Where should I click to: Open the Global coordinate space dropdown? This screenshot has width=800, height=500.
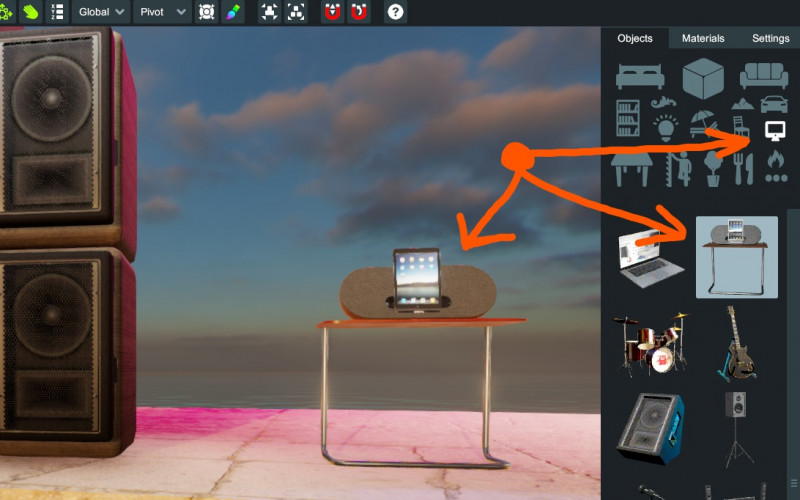(101, 12)
